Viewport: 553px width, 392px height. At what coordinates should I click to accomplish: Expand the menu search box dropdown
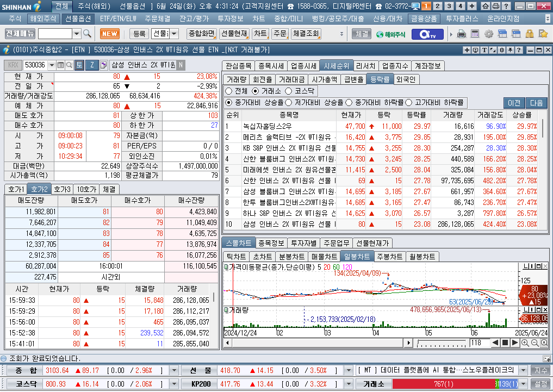pyautogui.click(x=77, y=34)
